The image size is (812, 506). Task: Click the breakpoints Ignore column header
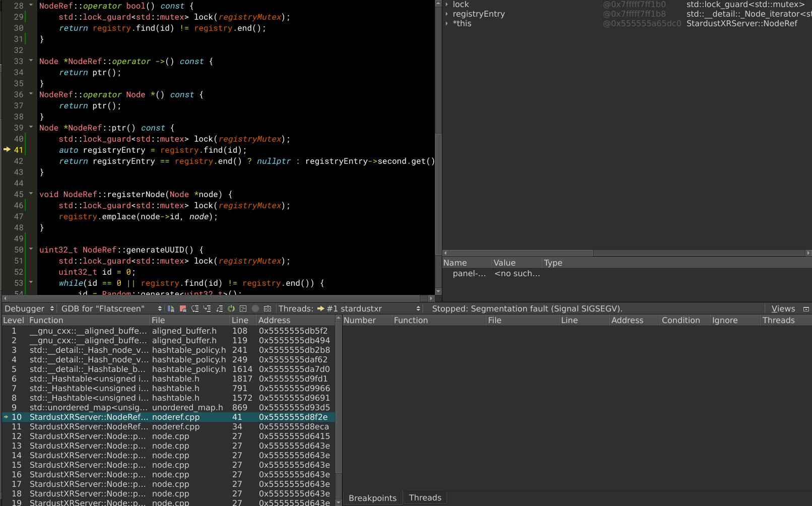pyautogui.click(x=735, y=320)
